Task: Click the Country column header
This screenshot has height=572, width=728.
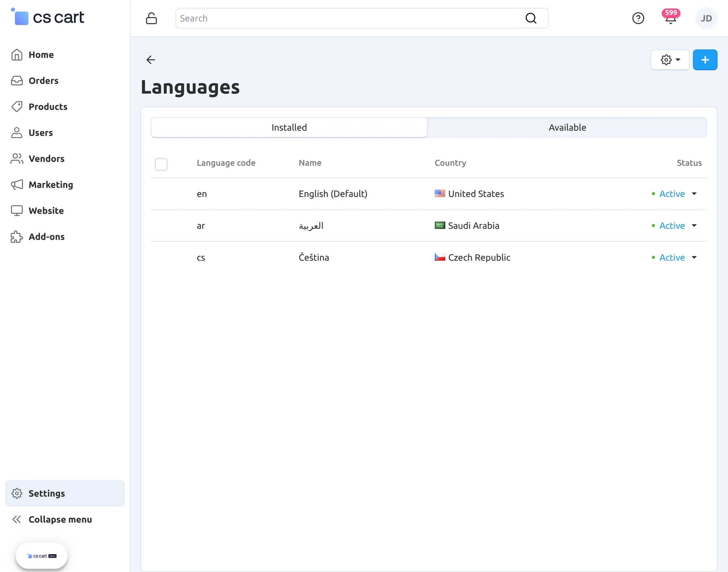Action: coord(450,163)
